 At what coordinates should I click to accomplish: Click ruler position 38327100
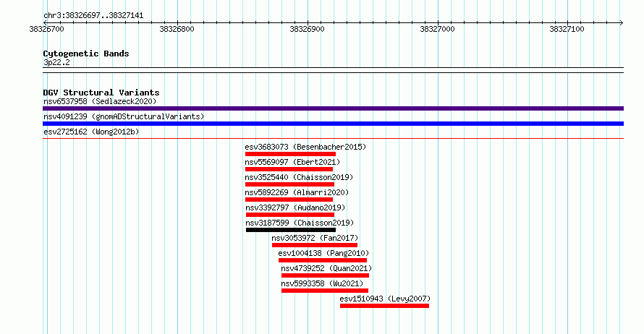click(567, 29)
